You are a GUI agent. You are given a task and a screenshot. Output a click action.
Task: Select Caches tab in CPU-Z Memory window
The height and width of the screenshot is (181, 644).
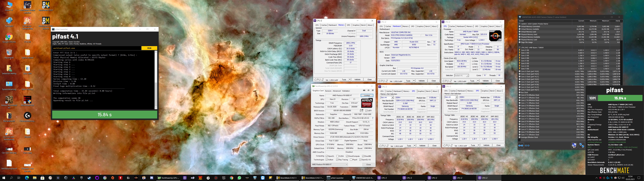click(324, 25)
